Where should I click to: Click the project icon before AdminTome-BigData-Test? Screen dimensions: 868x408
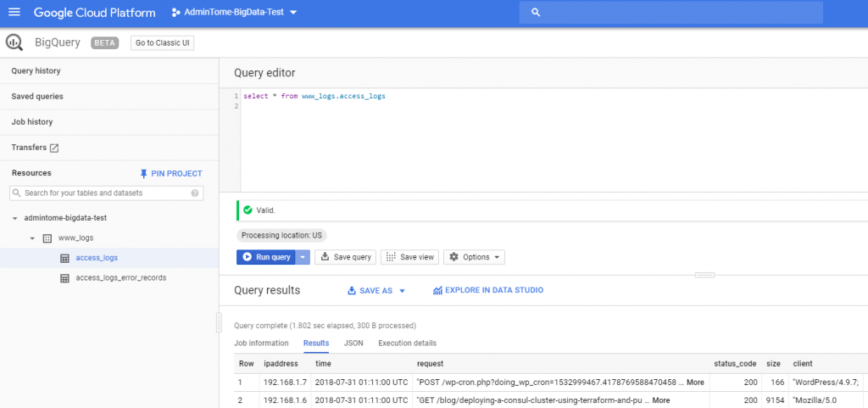tap(176, 12)
